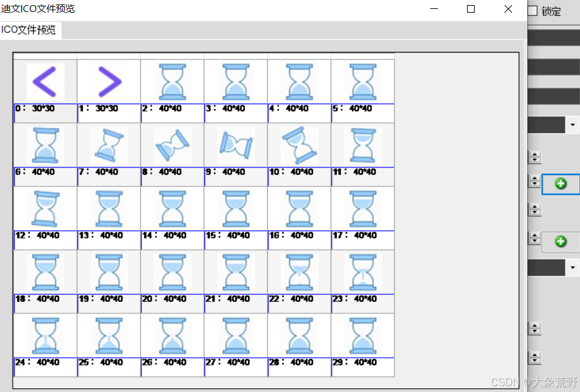The image size is (580, 392).
Task: Select hourglass icon number 15
Action: point(236,209)
